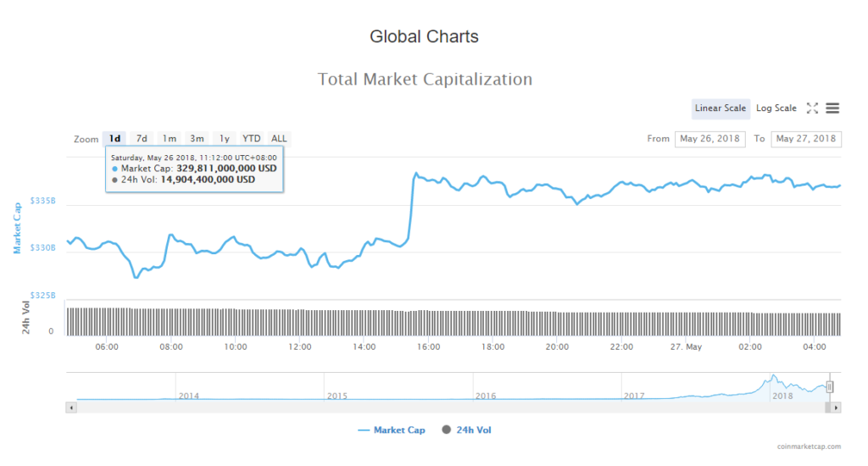
Task: Click the navigator range handle
Action: [x=830, y=387]
